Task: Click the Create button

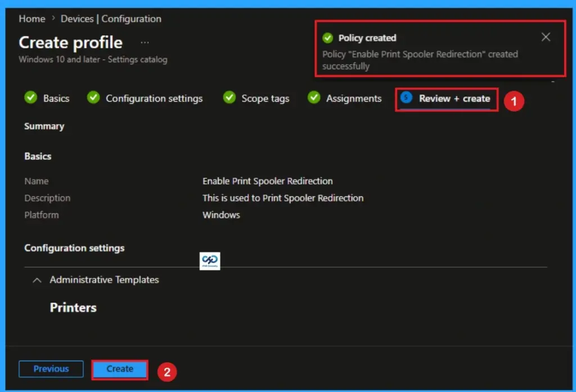Action: tap(120, 369)
